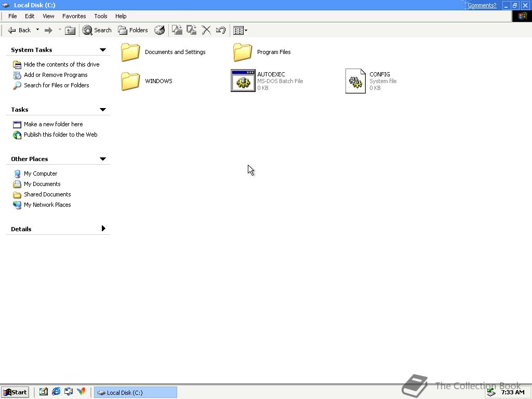Open the View menu

pos(48,16)
